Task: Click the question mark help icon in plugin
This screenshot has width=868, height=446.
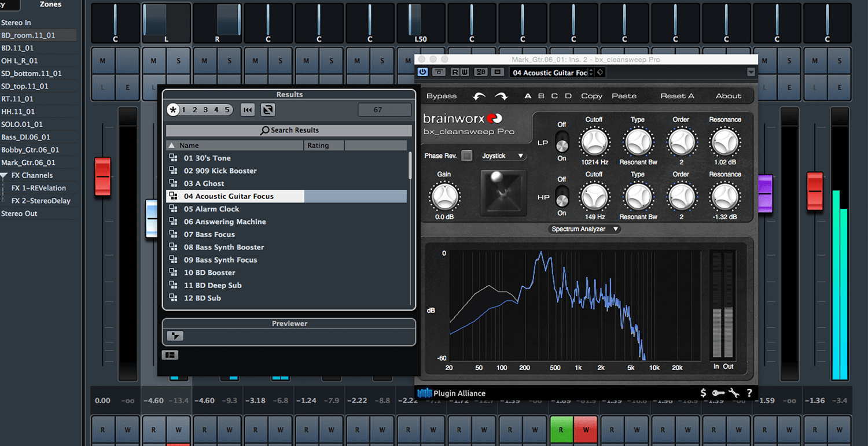Action: pyautogui.click(x=749, y=393)
